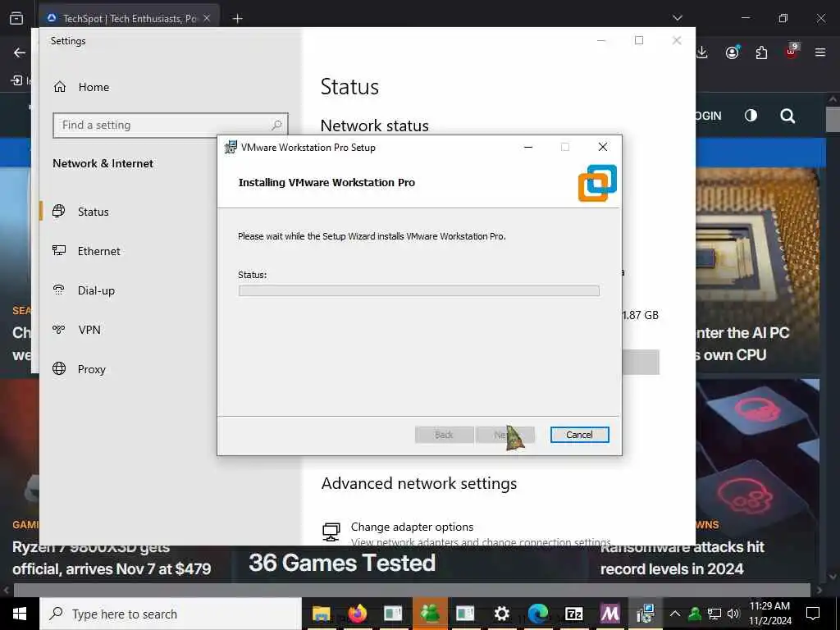840x630 pixels.
Task: Open the Settings gear taskbar icon
Action: coord(501,614)
